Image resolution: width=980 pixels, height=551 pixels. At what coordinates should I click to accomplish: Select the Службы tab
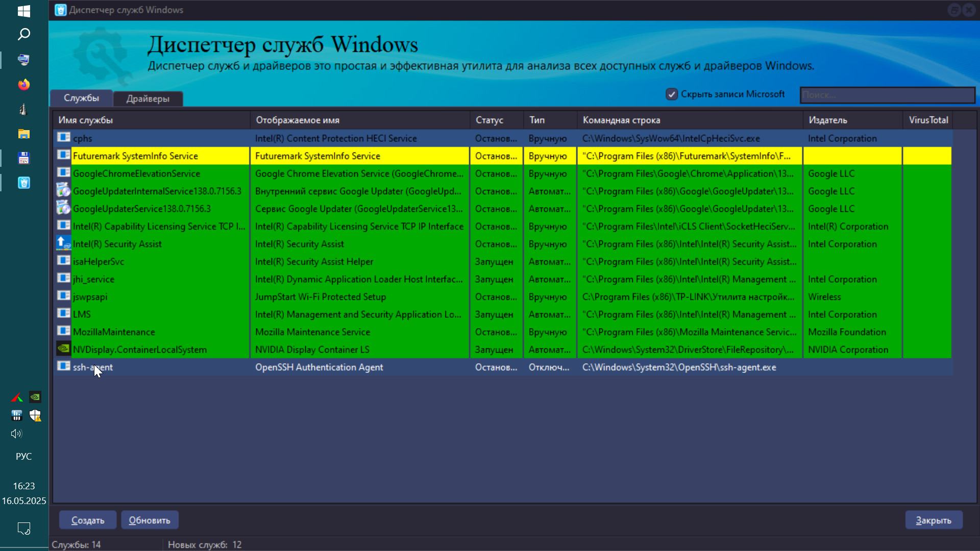[81, 98]
